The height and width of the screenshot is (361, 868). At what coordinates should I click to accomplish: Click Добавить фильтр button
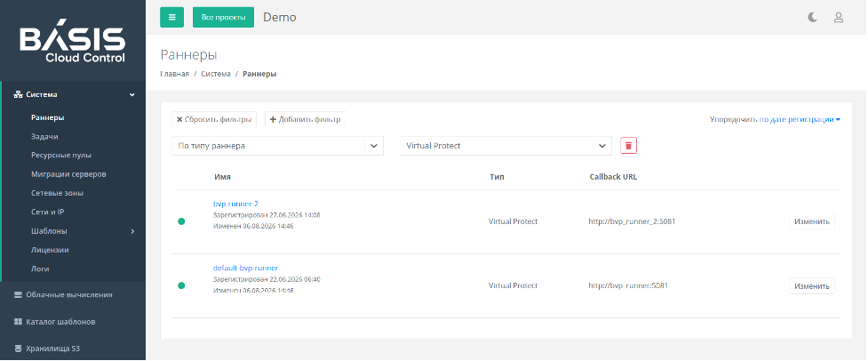pos(305,120)
